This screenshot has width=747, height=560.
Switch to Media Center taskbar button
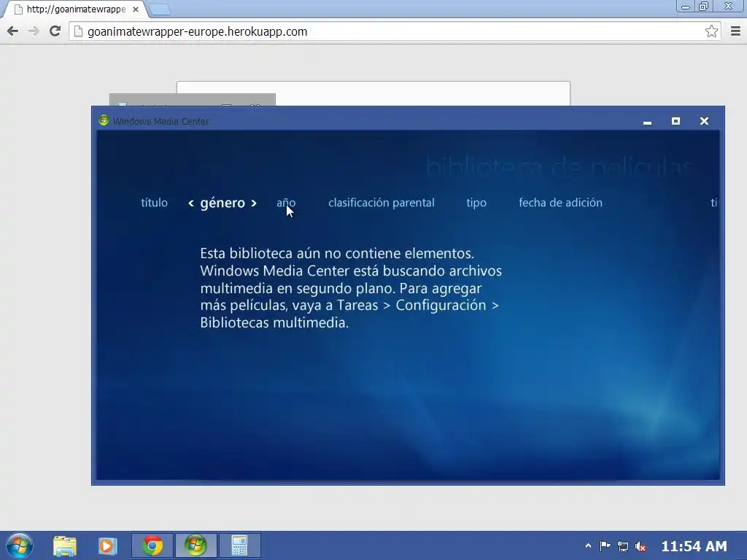pyautogui.click(x=196, y=545)
